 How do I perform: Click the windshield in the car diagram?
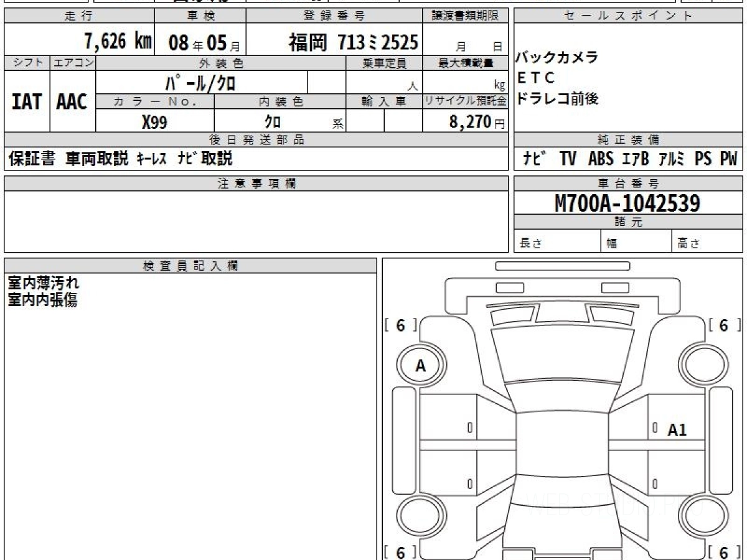(x=561, y=355)
